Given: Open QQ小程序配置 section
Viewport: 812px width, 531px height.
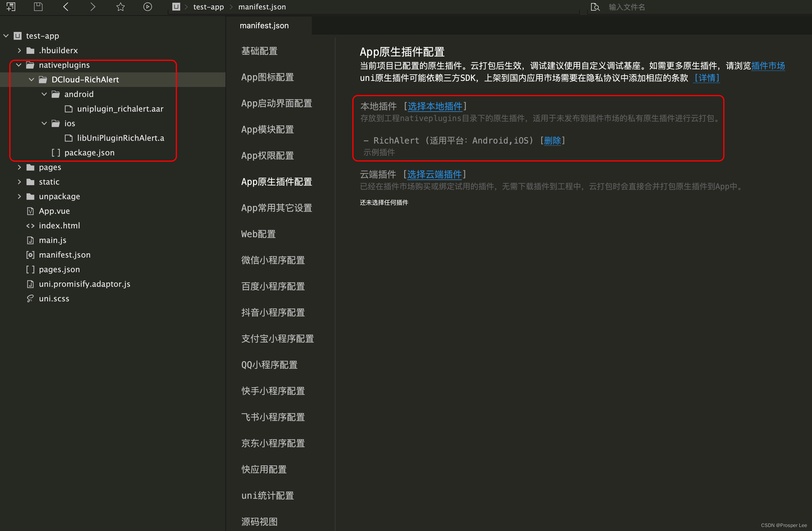Looking at the screenshot, I should 270,365.
